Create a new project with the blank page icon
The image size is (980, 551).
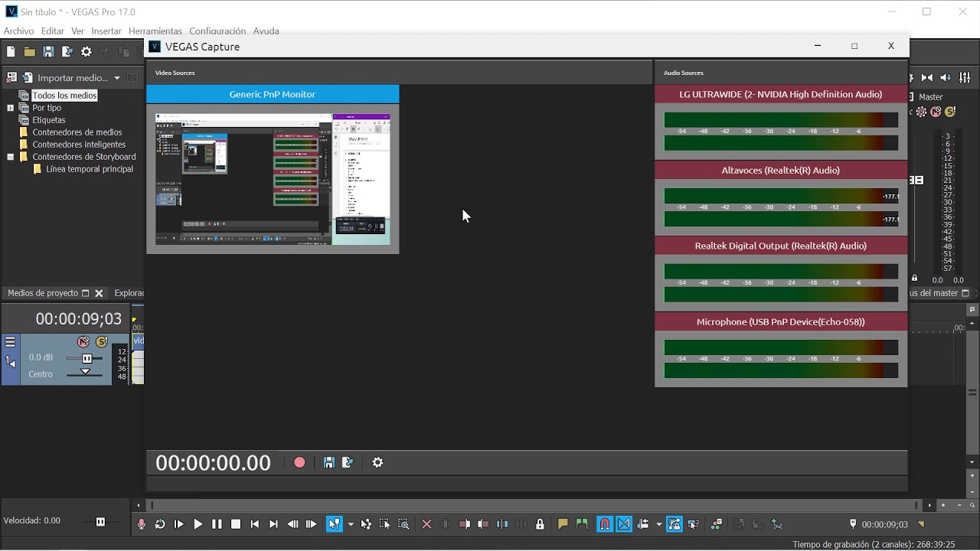(11, 52)
